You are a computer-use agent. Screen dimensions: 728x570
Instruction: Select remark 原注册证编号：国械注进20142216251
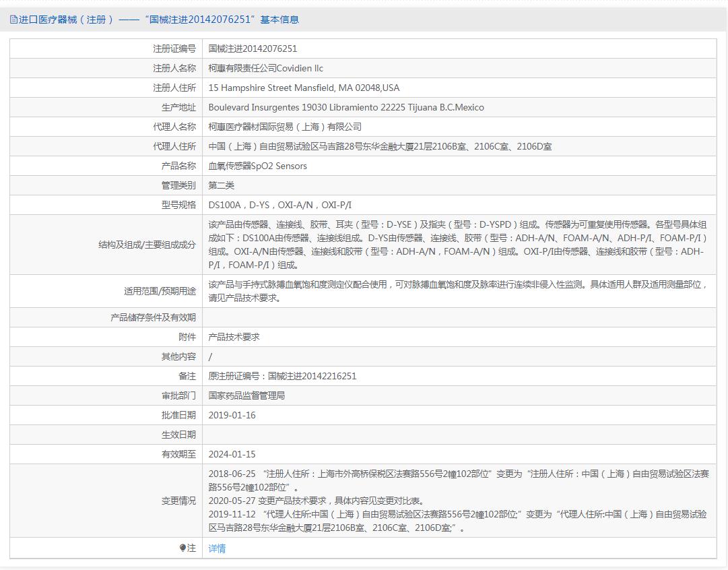[282, 376]
